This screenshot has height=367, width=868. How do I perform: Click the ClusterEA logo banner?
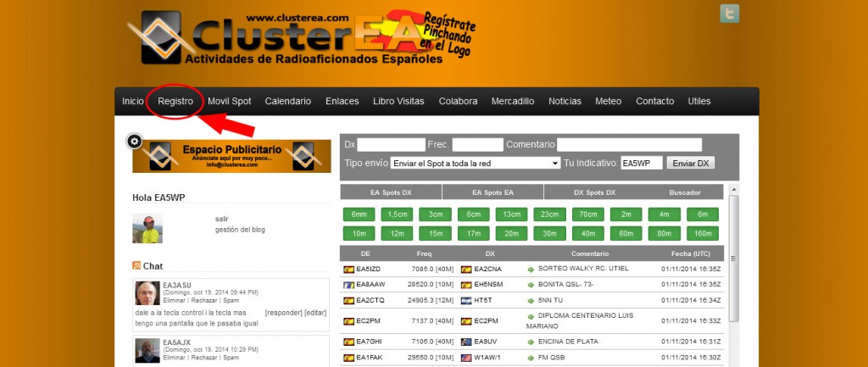301,37
